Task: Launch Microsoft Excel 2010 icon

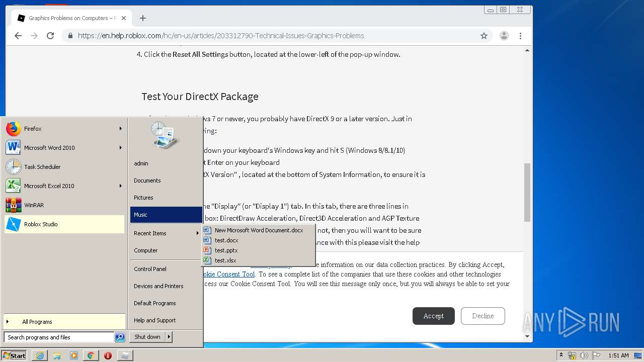Action: point(13,186)
